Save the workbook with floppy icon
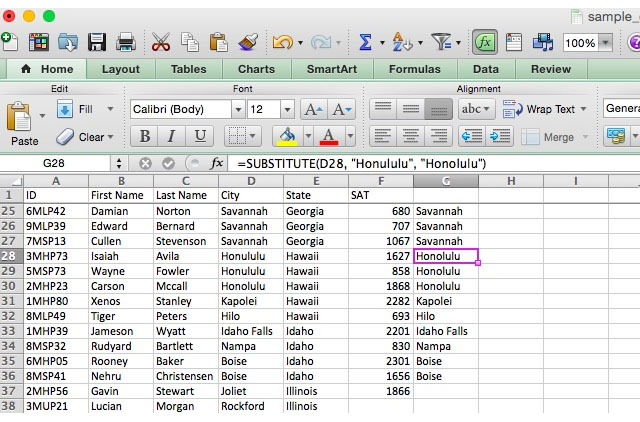Screen dimensions: 640x422 [97, 42]
